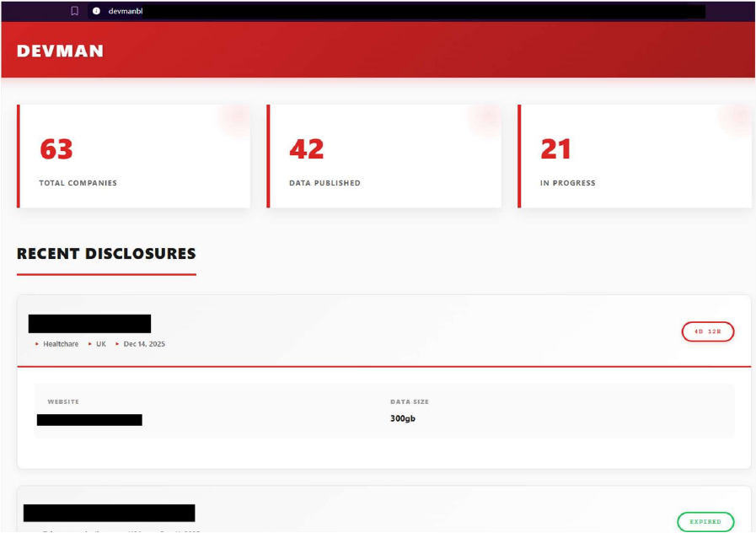756x533 pixels.
Task: Open the site information icon beside the URL
Action: (96, 11)
